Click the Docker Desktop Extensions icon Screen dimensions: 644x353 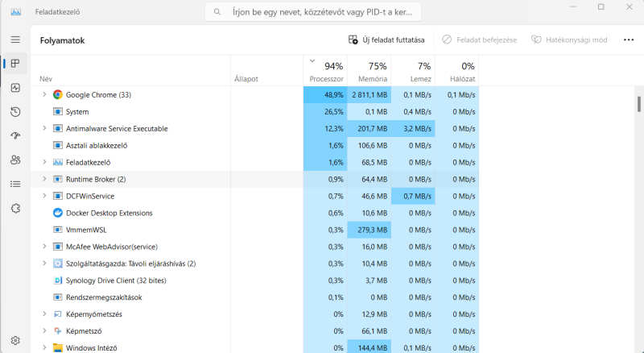pyautogui.click(x=58, y=213)
